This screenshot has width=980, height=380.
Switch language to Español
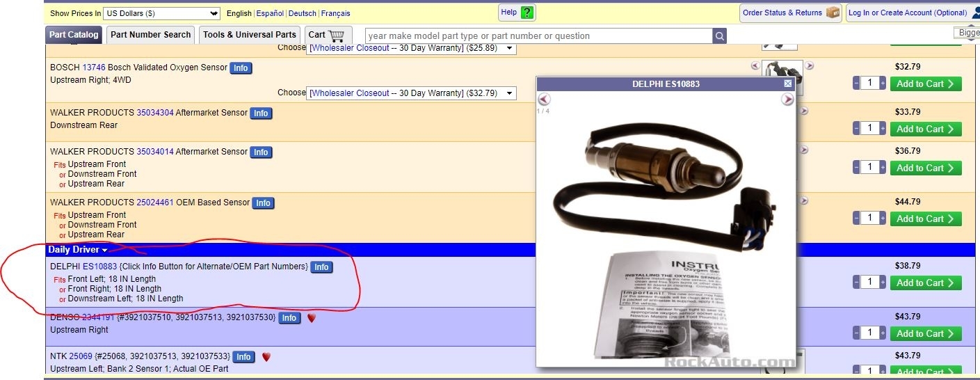pos(270,13)
